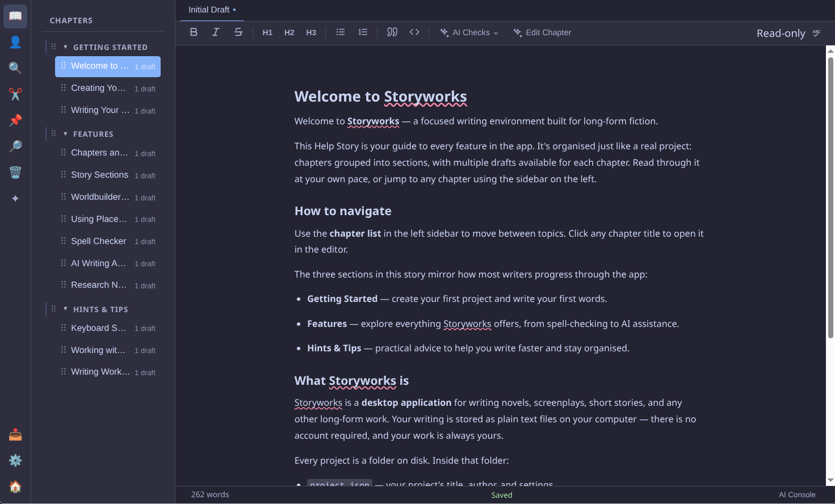Image resolution: width=835 pixels, height=504 pixels.
Task: Apply Heading 2 style
Action: pos(289,32)
